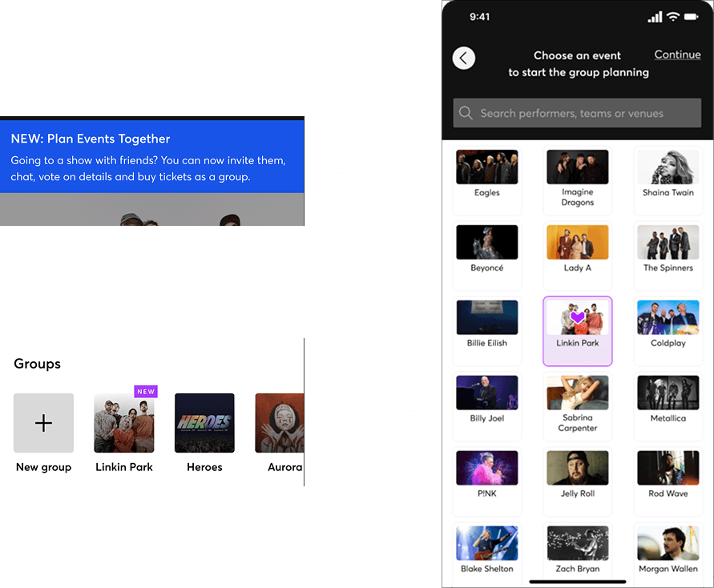Select the Shaina Twain card
Image resolution: width=714 pixels, height=588 pixels.
[x=668, y=181]
